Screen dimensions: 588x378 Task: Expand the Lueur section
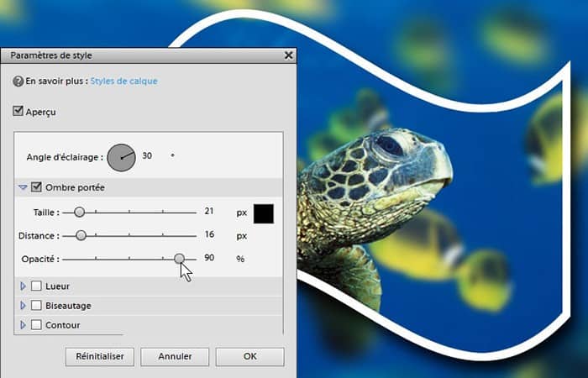click(23, 286)
